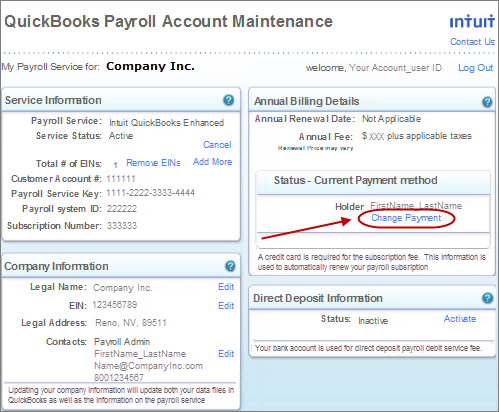Click the Payroll Admin contact label

tap(122, 342)
